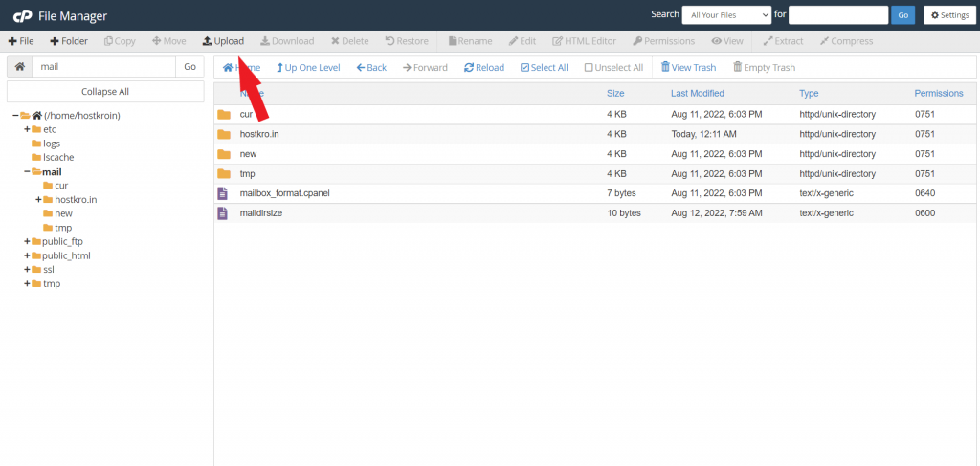The image size is (980, 466).
Task: Click the Restore toolbar button
Action: coord(407,41)
